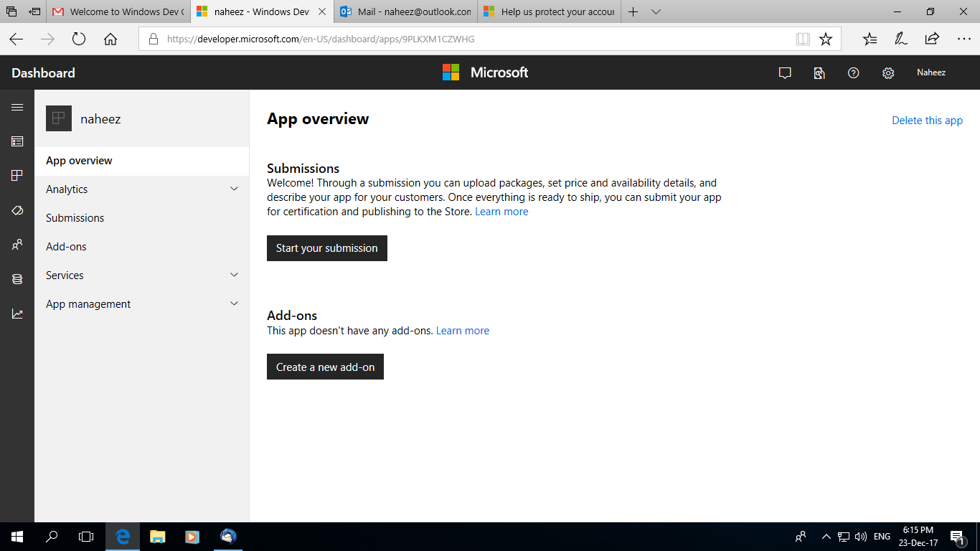Click Delete this app link
The width and height of the screenshot is (980, 551).
[x=927, y=121]
